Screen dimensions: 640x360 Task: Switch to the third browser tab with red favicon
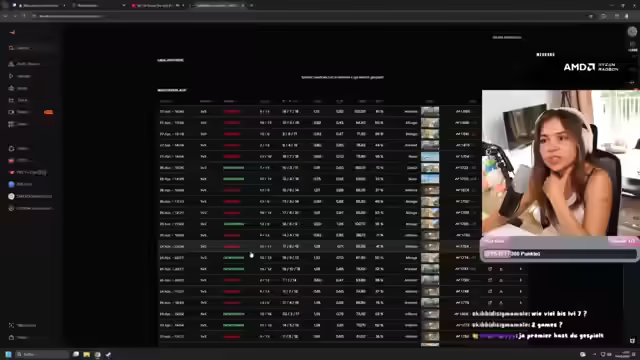158,6
